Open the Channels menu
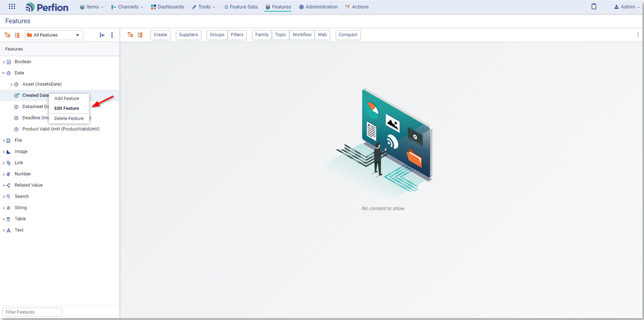Viewport: 644px width, 320px height. tap(127, 7)
